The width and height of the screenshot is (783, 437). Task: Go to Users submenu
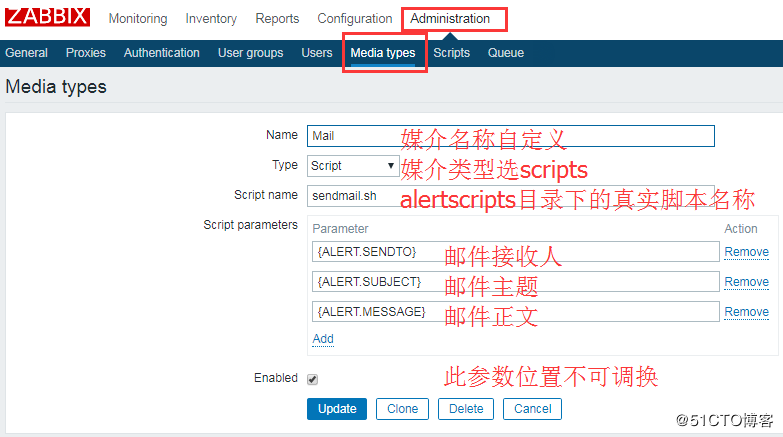(x=317, y=53)
